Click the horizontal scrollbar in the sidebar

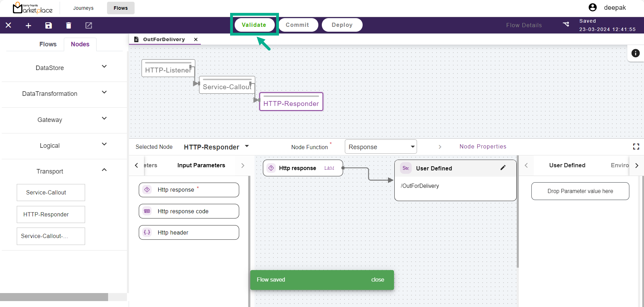(54, 297)
